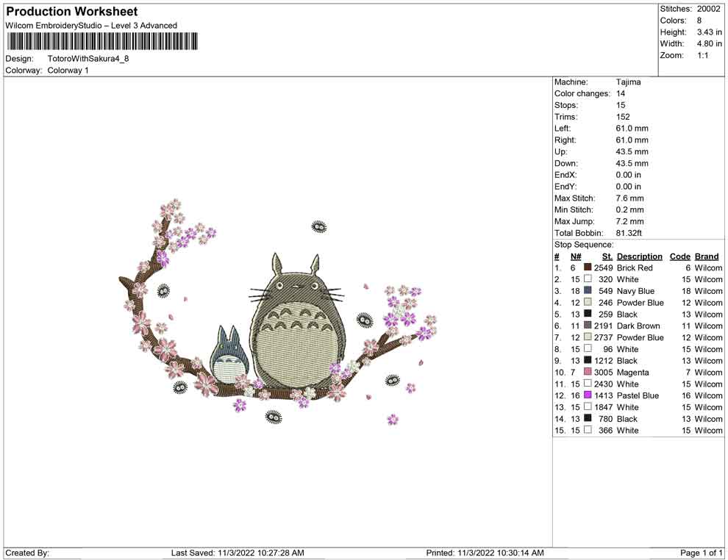The height and width of the screenshot is (560, 728).
Task: Click the Dark Brown color swatch
Action: [x=588, y=326]
